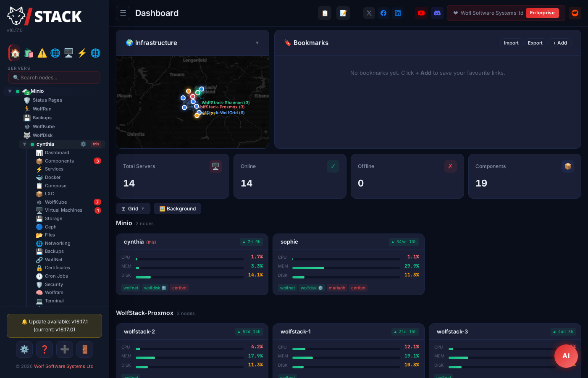Open the LinkedIn social link
588x378 pixels.
tap(398, 13)
